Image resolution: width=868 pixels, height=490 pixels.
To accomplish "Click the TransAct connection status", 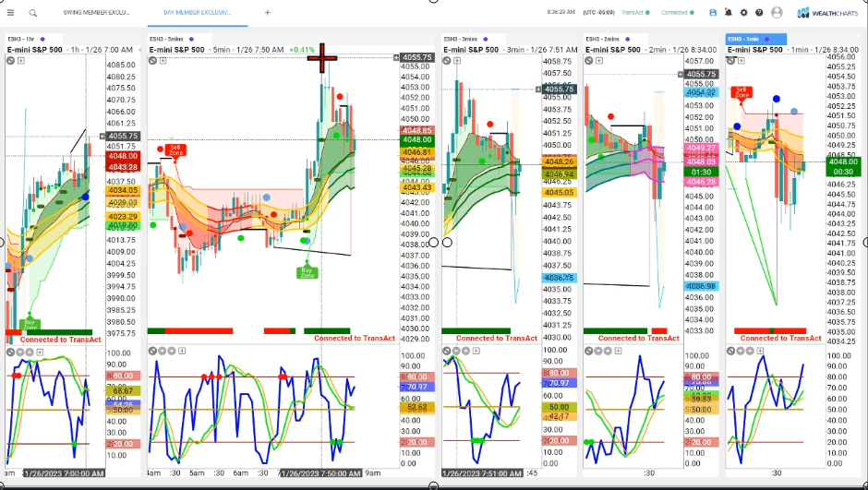I will tap(635, 12).
